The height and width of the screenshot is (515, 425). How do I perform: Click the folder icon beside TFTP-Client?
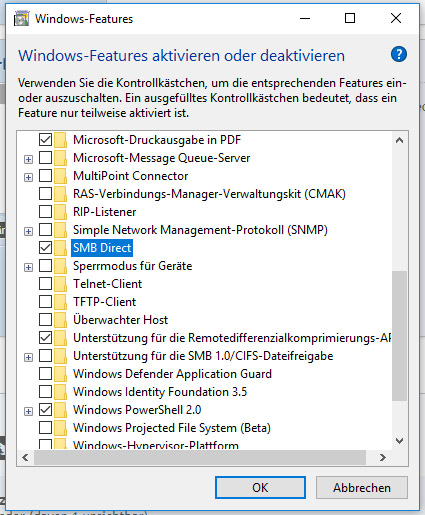61,302
